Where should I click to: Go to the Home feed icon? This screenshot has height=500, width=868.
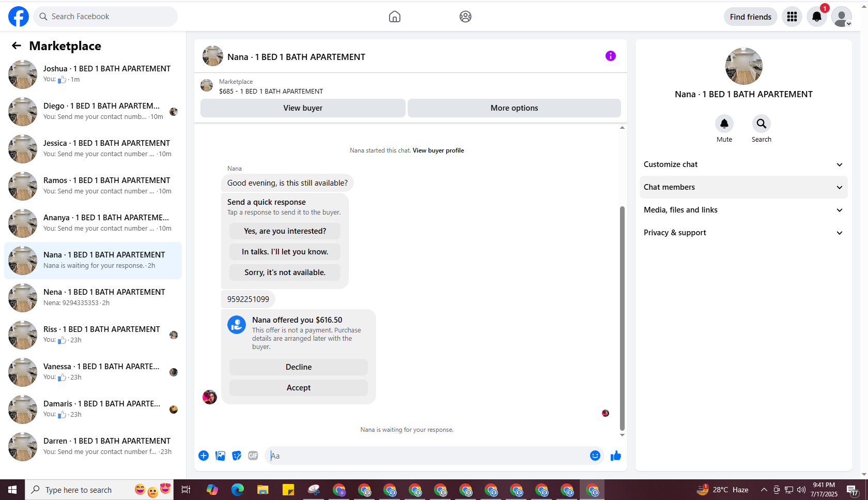(395, 17)
